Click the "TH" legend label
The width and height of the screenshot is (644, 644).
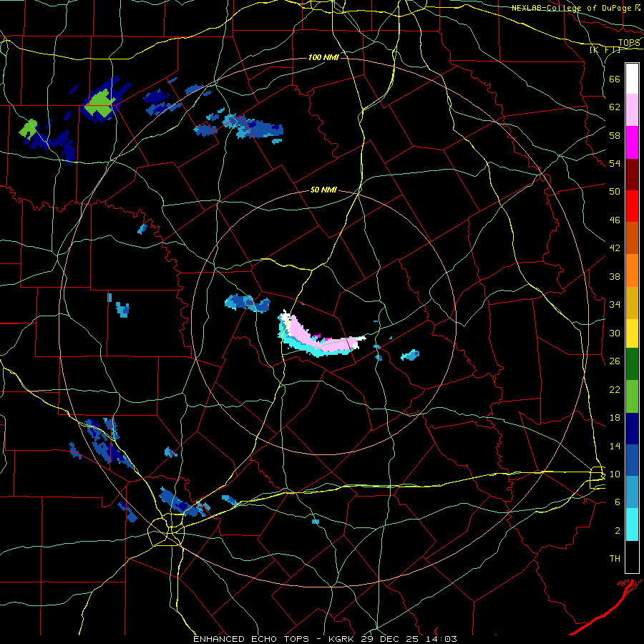615,559
